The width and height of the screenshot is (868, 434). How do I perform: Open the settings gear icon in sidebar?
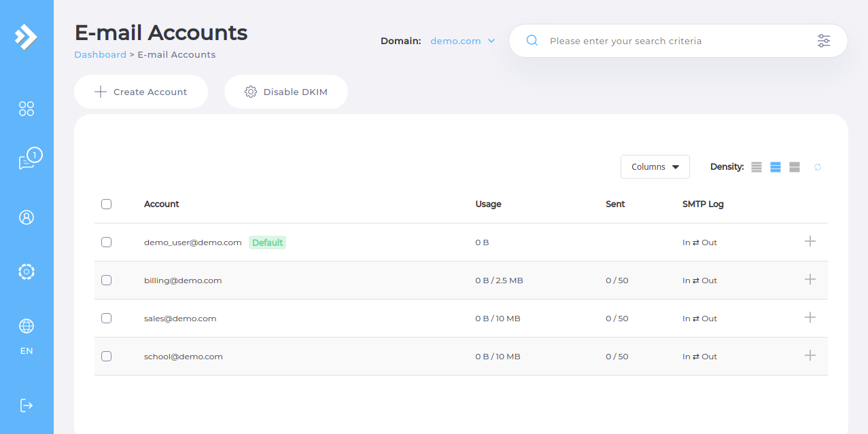(x=27, y=272)
